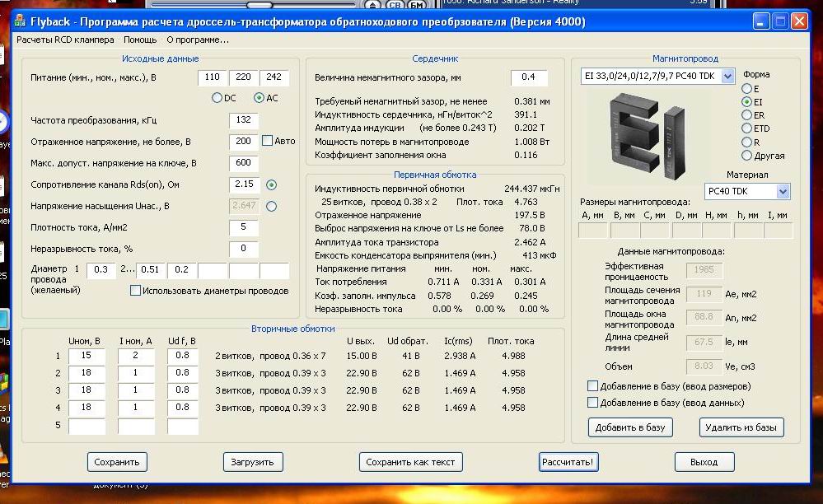This screenshot has height=504, width=823.
Task: Select the DC power supply option
Action: [217, 98]
